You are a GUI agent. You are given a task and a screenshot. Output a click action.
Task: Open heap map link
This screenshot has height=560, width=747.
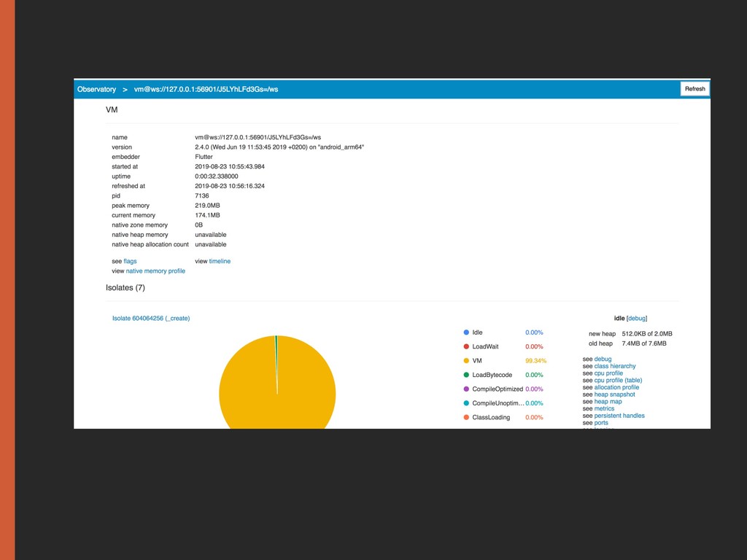click(x=608, y=402)
